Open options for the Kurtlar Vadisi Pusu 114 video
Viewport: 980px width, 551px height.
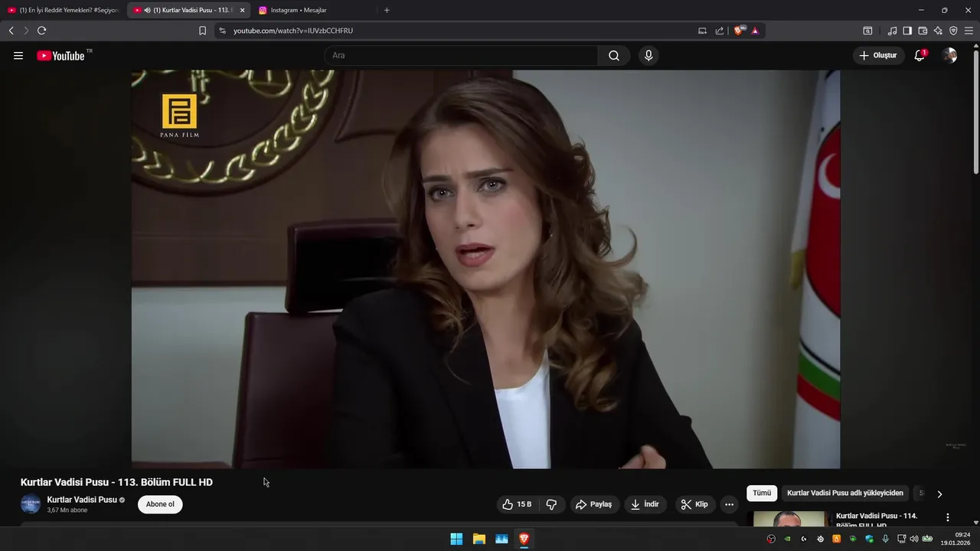948,517
